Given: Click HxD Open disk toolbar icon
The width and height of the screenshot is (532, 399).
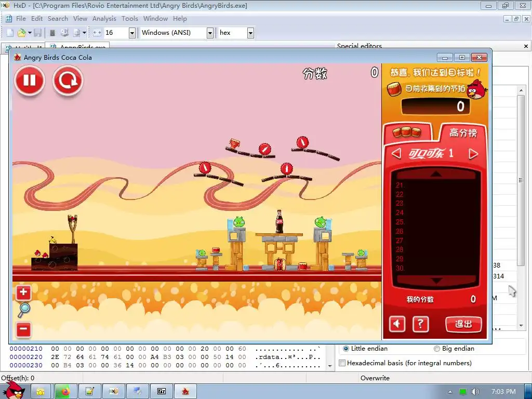Looking at the screenshot, I should [x=64, y=33].
